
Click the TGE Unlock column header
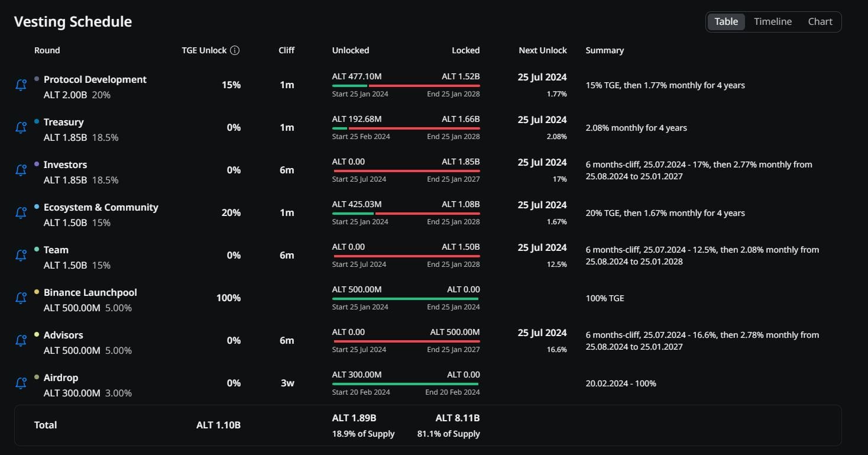point(204,50)
